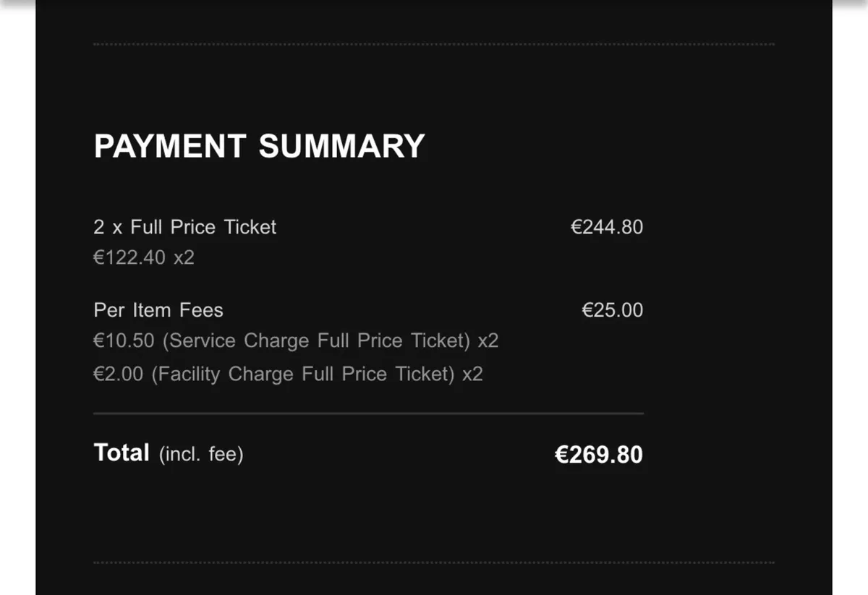Click the Facility Charge parenthetical text
868x595 pixels.
tap(302, 374)
